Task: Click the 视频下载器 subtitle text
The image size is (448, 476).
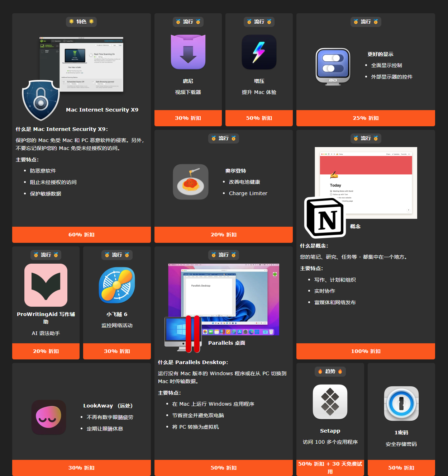Action: pyautogui.click(x=188, y=92)
